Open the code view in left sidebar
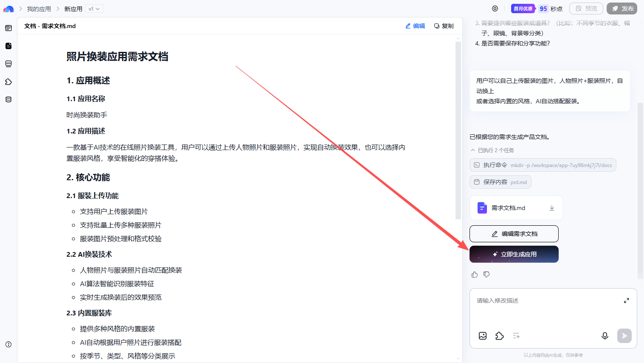This screenshot has height=363, width=644. [x=8, y=64]
